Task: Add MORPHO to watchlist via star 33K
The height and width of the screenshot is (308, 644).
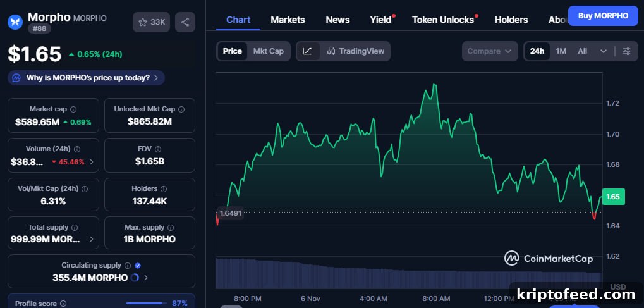Action: tap(151, 22)
